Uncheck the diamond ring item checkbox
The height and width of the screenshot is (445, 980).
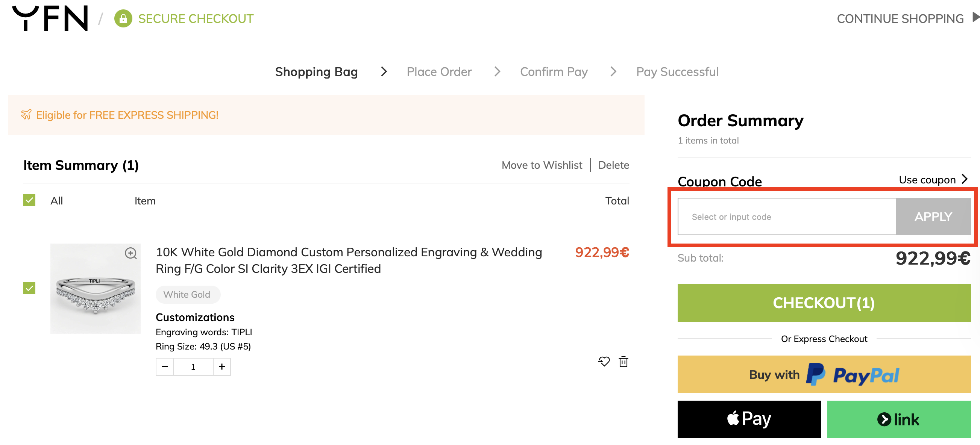point(29,288)
